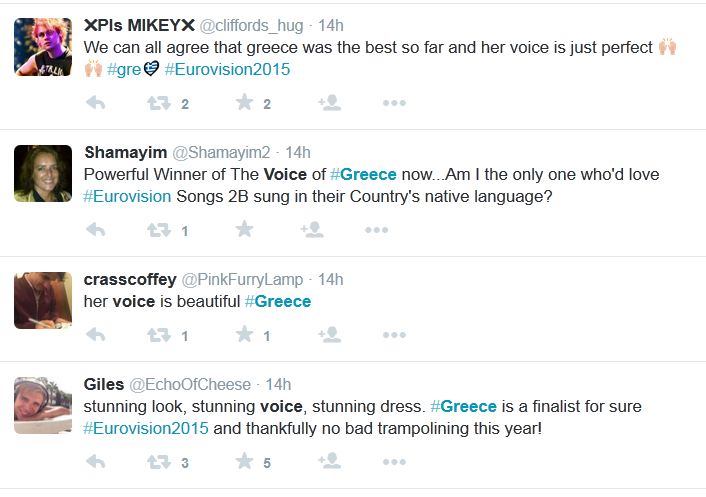
Task: Reply to XPIs MIKEYX's tweet
Action: point(96,103)
